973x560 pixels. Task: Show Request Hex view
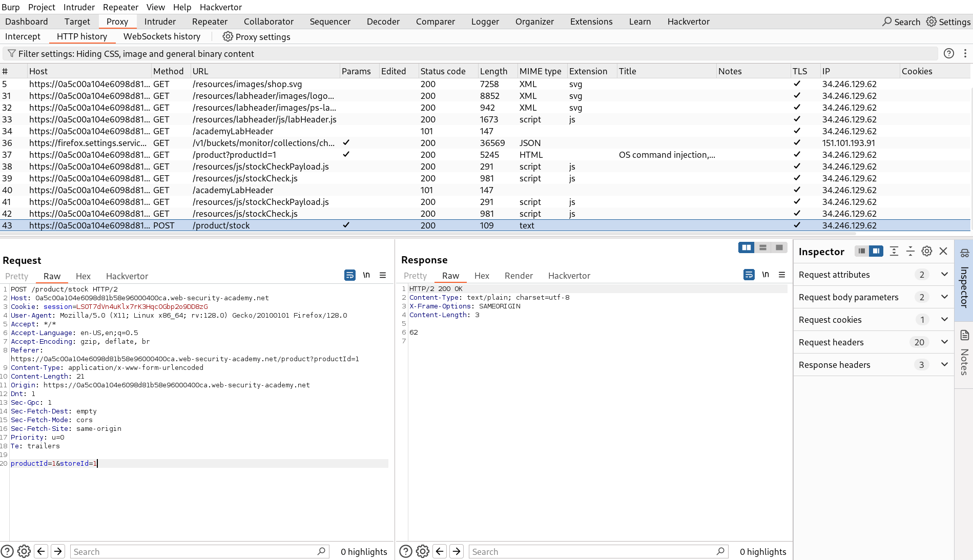click(83, 276)
